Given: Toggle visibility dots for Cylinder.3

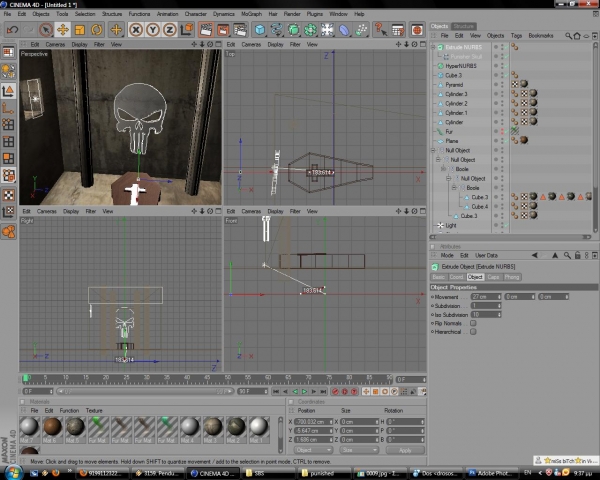Looking at the screenshot, I should (502, 94).
